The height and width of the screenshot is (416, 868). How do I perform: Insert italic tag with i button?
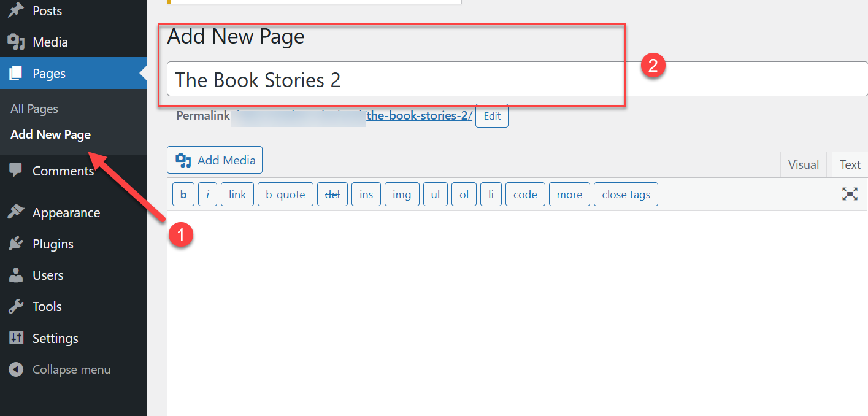tap(207, 195)
